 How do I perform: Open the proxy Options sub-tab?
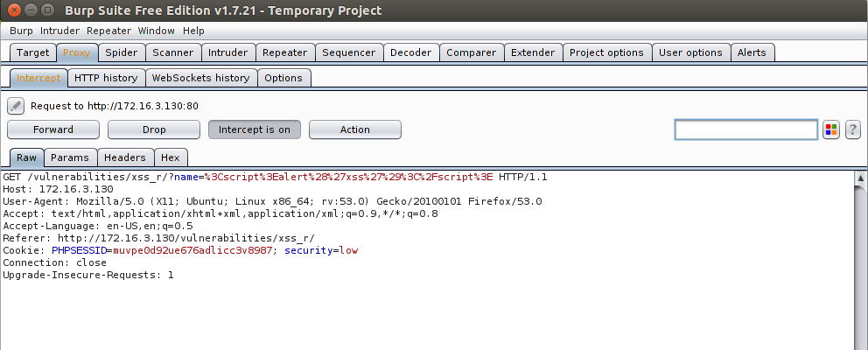pyautogui.click(x=283, y=78)
